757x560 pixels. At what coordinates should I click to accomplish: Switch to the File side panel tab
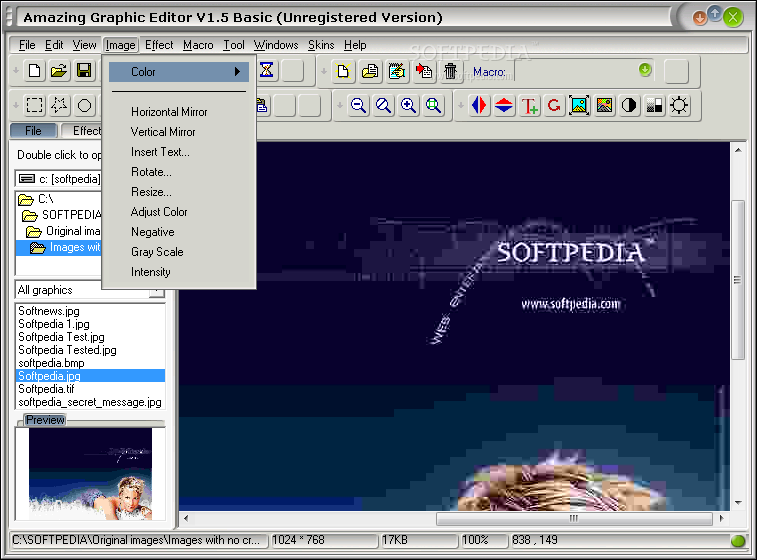pyautogui.click(x=33, y=131)
